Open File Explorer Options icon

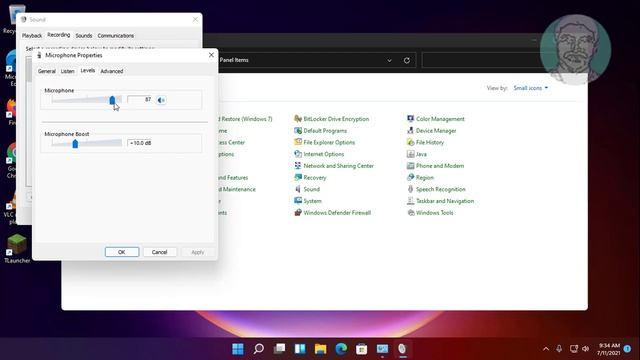[298, 142]
